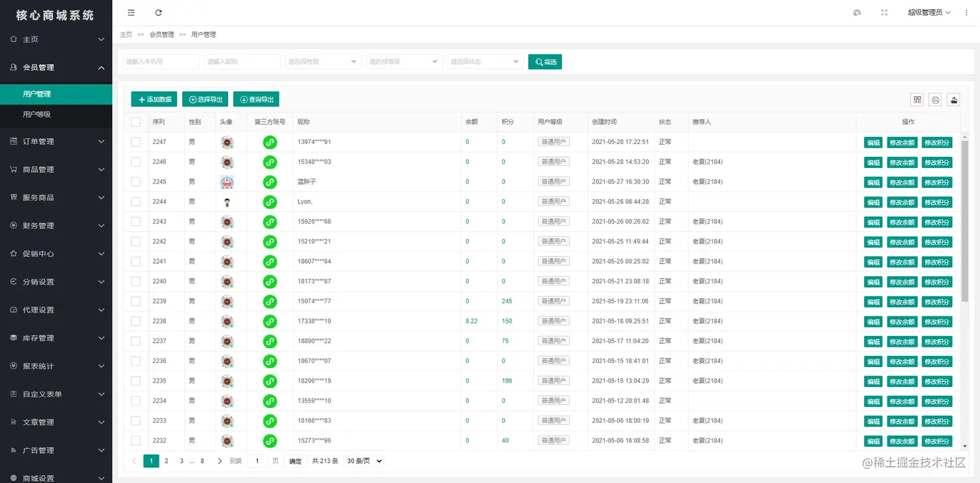Click the 促销中心 star icon in sidebar
Screen dimensions: 980x483
tap(14, 253)
